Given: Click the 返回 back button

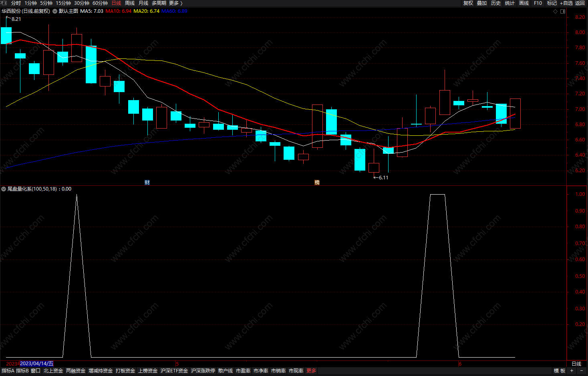Looking at the screenshot, I should 580,3.
